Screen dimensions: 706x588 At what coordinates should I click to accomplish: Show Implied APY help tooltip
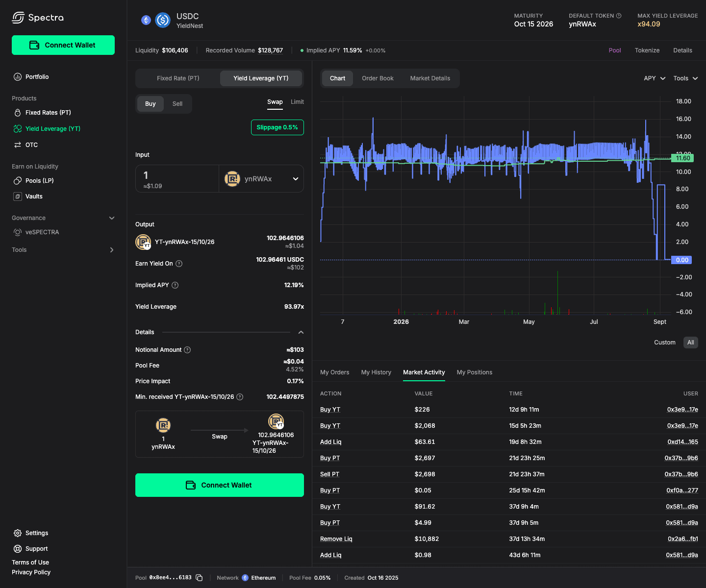(x=175, y=285)
